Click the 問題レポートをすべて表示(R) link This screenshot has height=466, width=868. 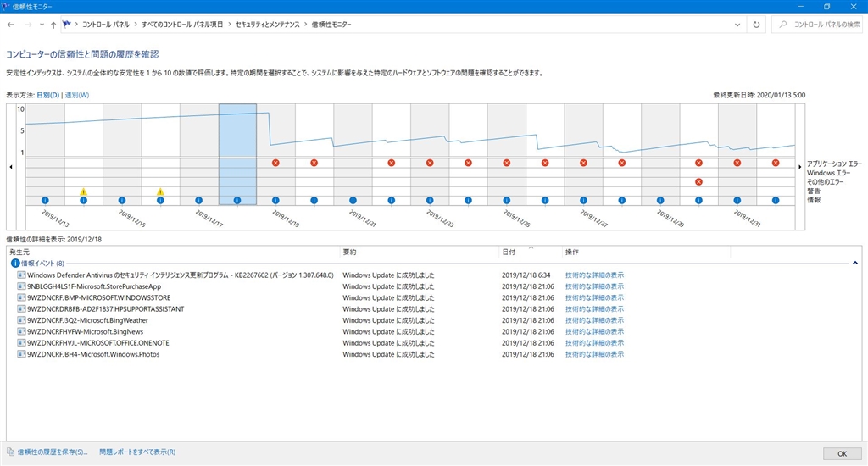click(137, 452)
